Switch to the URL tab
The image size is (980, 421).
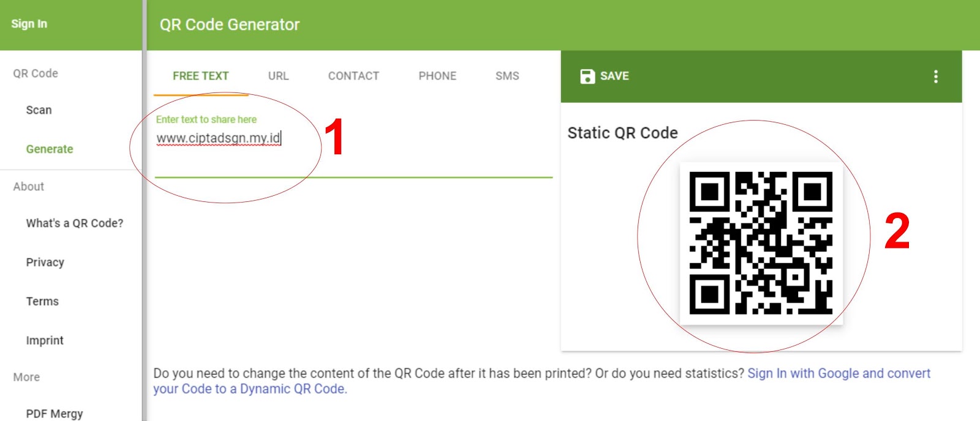278,76
